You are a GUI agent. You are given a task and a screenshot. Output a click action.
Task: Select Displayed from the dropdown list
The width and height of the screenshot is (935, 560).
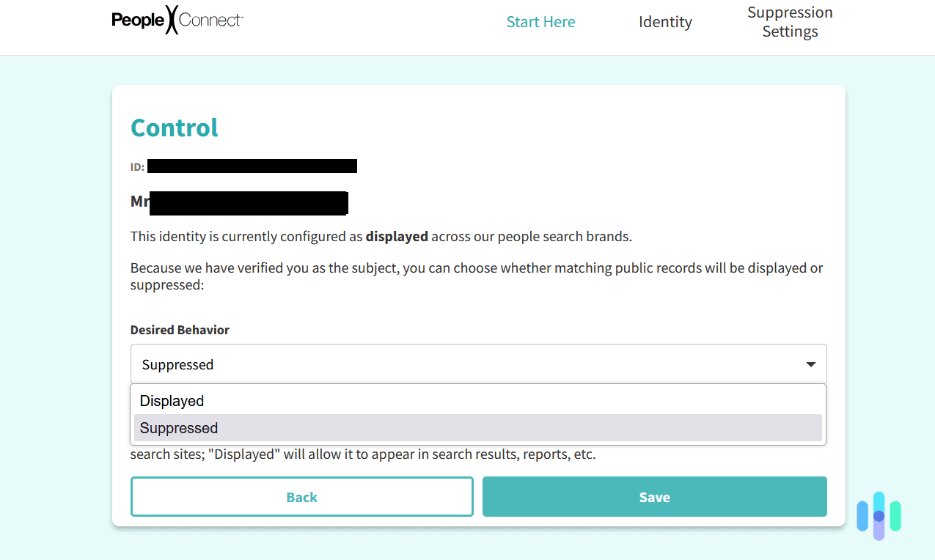(172, 401)
